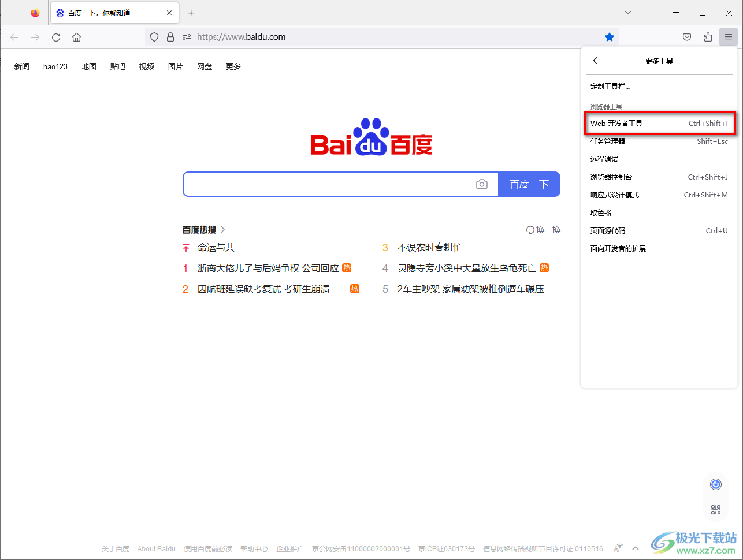The width and height of the screenshot is (743, 560).
Task: Refresh hot searches with 换一换
Action: pos(544,230)
